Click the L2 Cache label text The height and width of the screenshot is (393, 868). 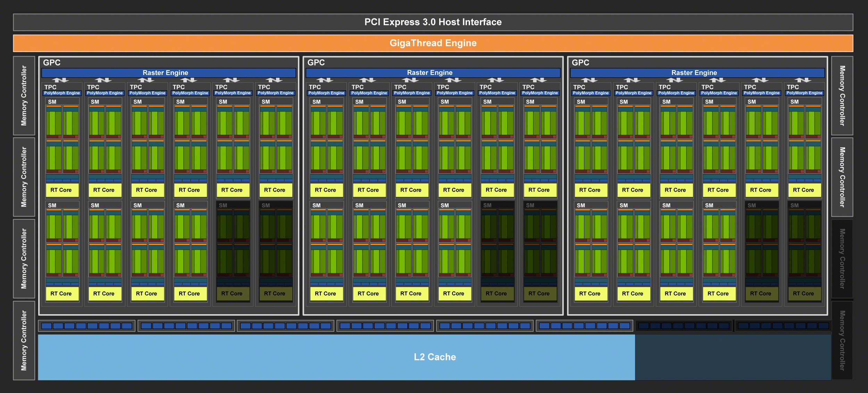point(435,357)
